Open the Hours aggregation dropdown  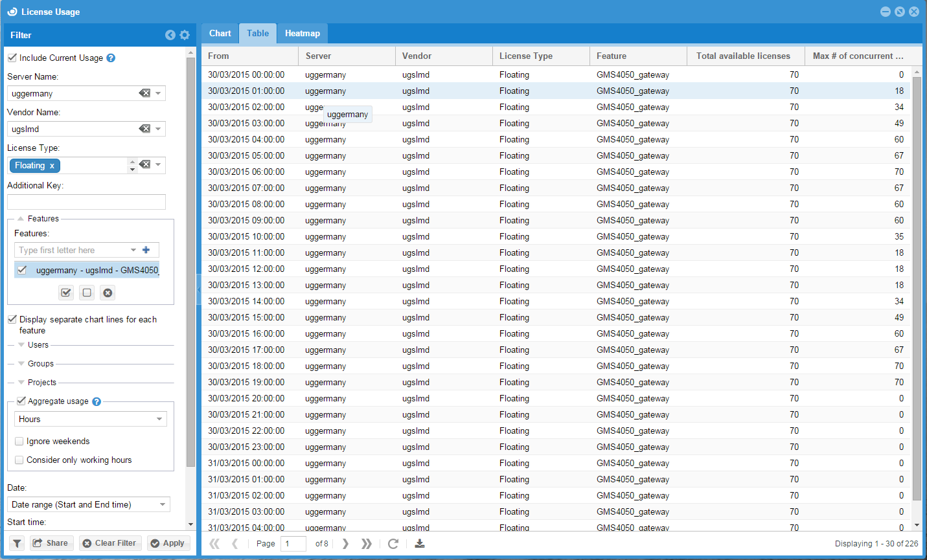point(159,420)
